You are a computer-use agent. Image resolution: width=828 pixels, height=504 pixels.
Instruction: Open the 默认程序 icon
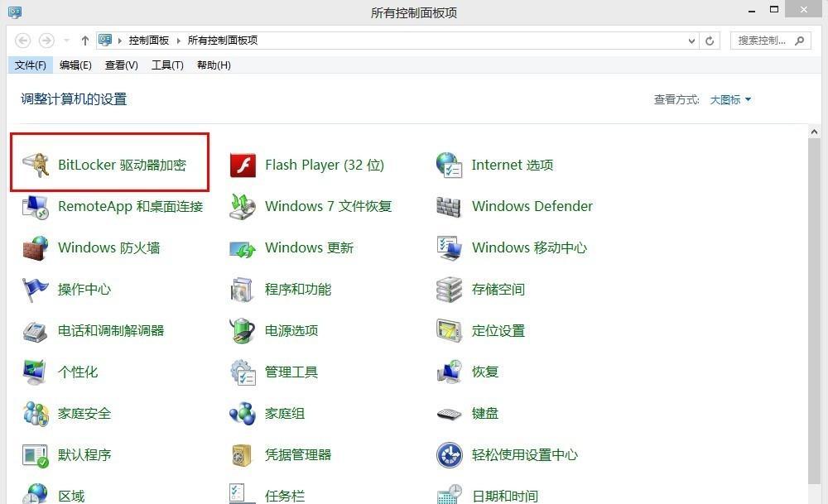point(36,455)
